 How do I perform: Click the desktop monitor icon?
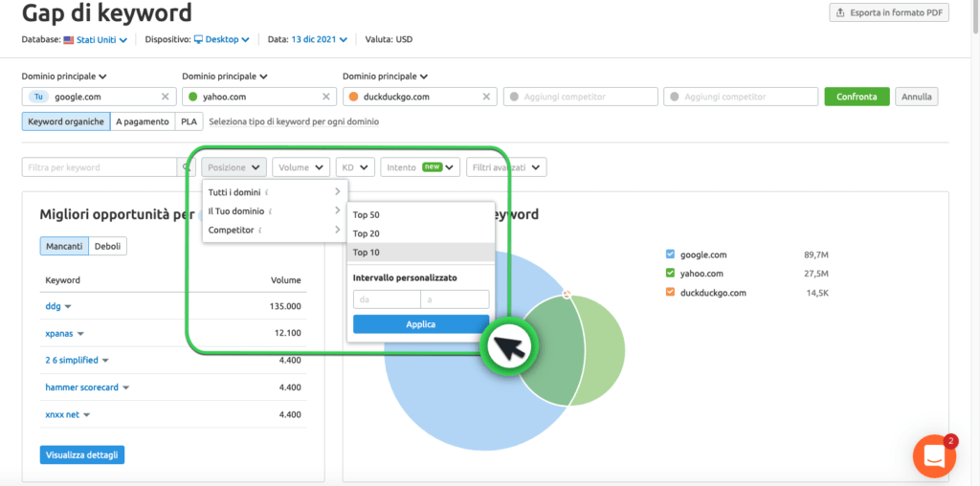click(199, 39)
